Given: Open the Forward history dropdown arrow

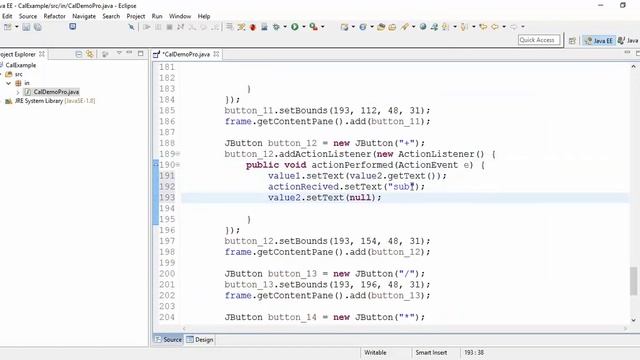Looking at the screenshot, I should [523, 27].
